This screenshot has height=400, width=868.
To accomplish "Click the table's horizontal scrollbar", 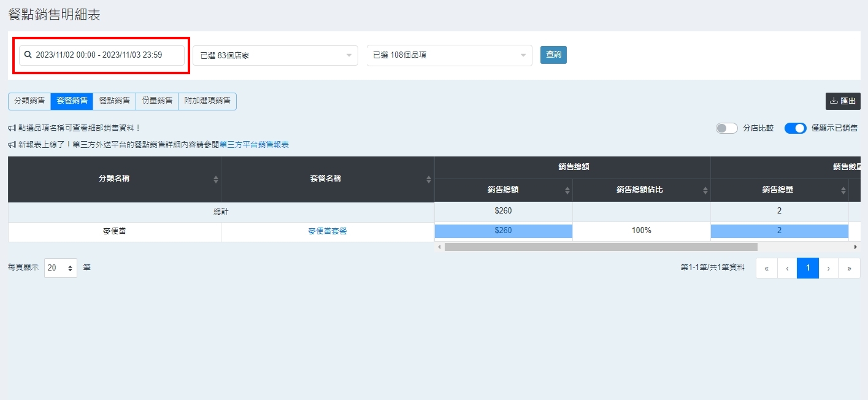I will [601, 247].
